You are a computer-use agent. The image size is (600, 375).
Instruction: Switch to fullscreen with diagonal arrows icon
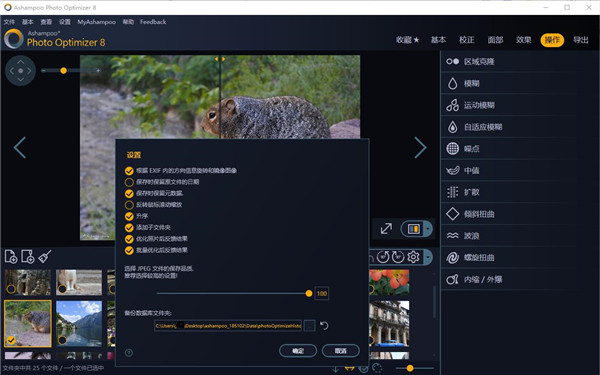pyautogui.click(x=386, y=229)
